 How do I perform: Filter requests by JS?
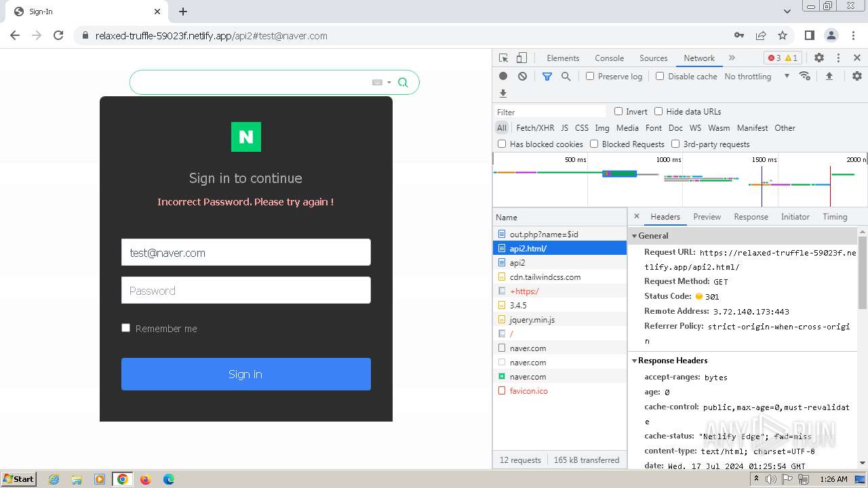564,127
